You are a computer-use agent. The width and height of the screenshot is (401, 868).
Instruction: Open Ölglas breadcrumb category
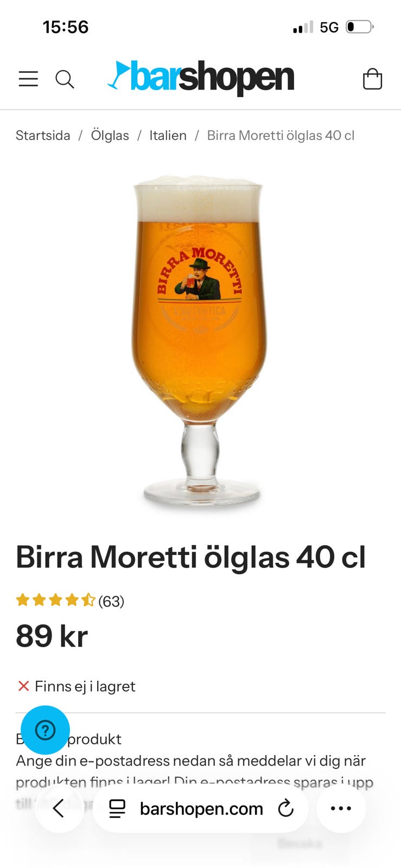pos(110,136)
